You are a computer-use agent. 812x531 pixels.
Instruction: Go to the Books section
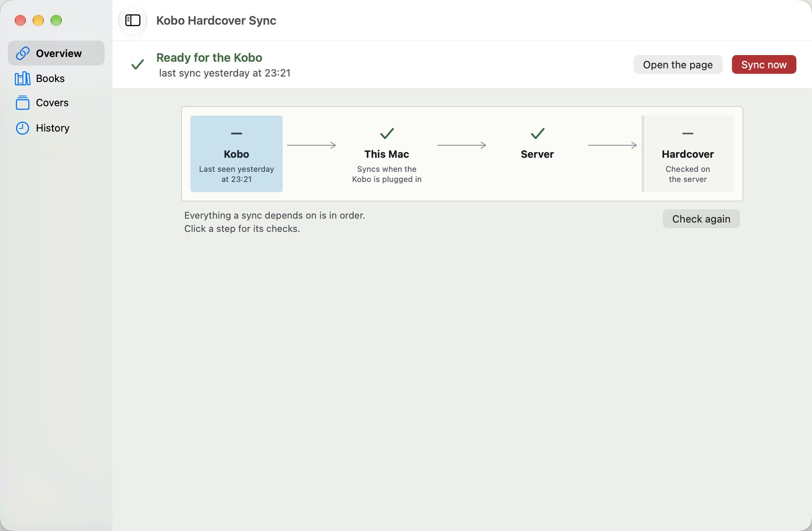(56, 78)
